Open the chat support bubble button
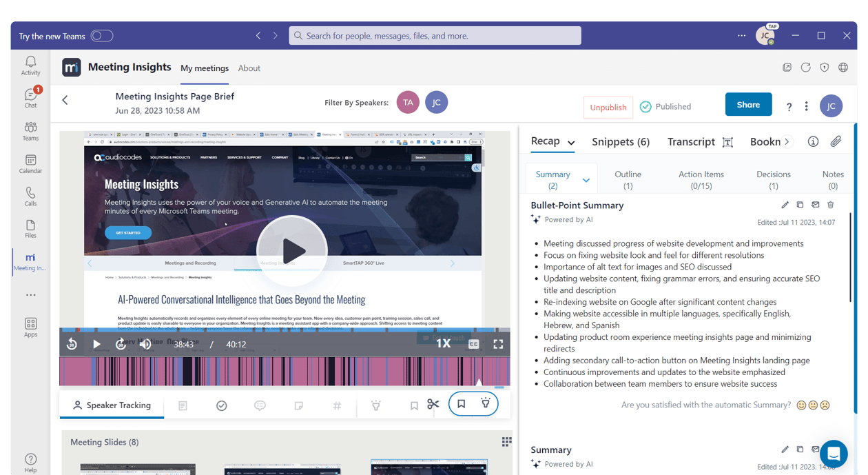 pos(834,454)
